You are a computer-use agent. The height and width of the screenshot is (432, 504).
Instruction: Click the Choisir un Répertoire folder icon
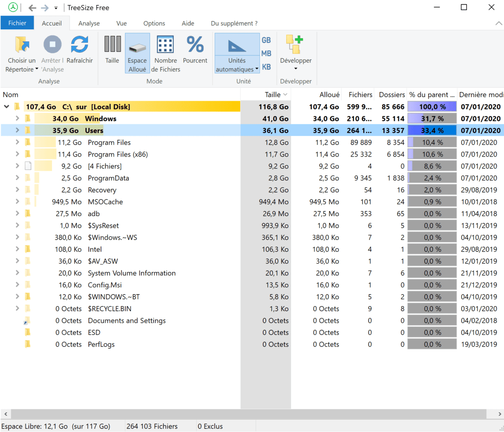21,45
